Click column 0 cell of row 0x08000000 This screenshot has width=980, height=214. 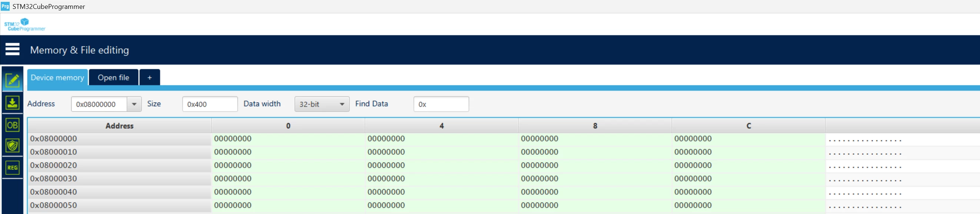pyautogui.click(x=288, y=139)
